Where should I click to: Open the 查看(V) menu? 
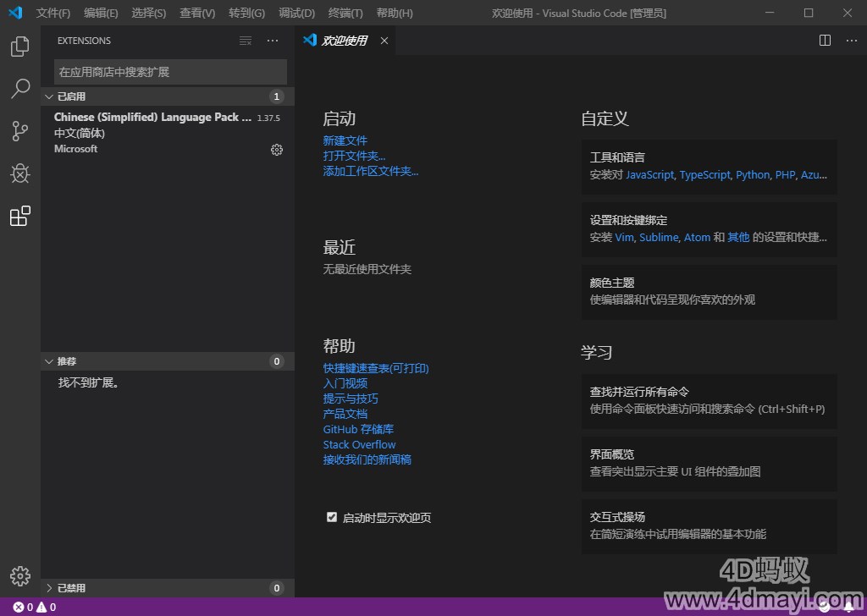click(197, 13)
